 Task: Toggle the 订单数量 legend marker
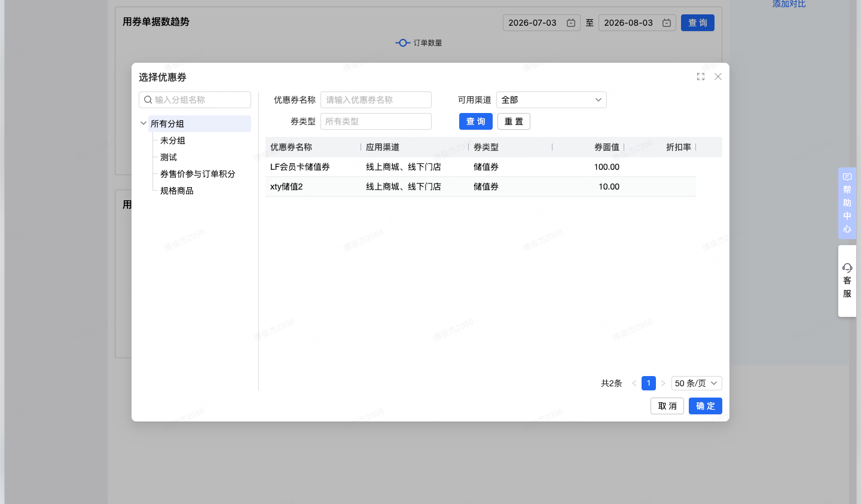click(x=403, y=42)
